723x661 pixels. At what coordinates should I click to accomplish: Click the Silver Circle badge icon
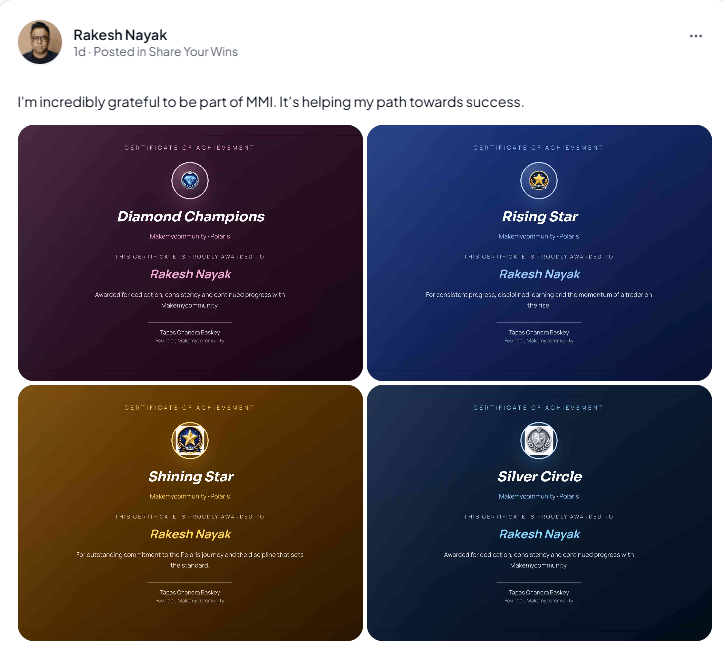point(539,440)
